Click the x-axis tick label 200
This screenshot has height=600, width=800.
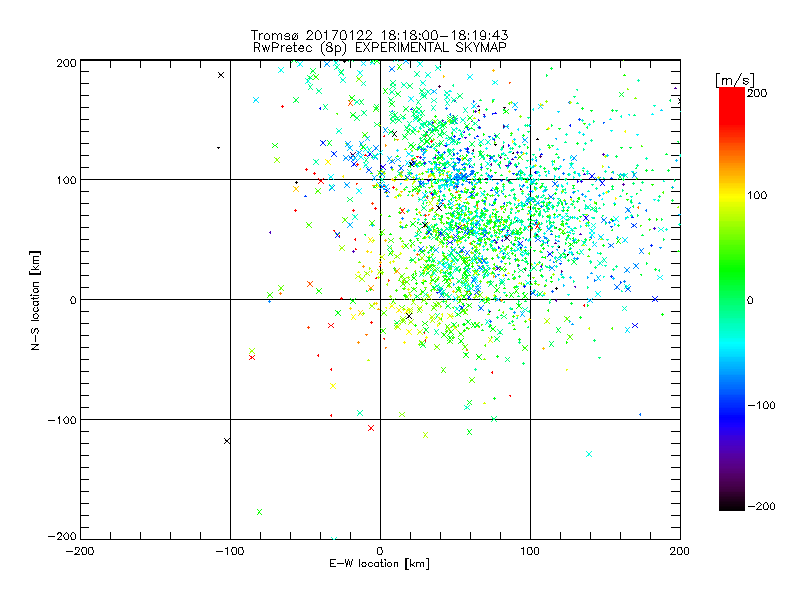(680, 551)
